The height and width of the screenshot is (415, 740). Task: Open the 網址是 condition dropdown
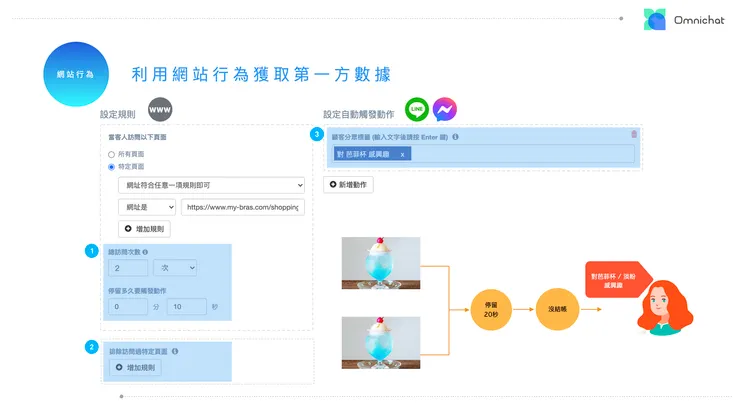[147, 207]
